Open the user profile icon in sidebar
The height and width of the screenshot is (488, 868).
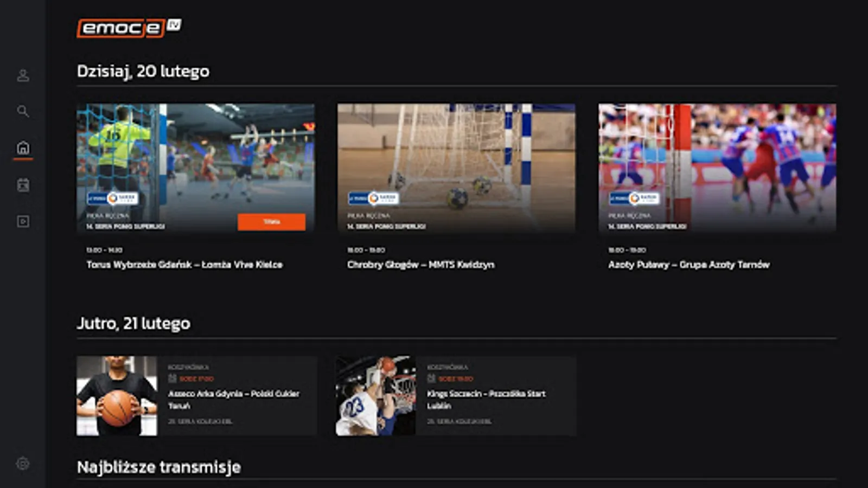pyautogui.click(x=23, y=75)
